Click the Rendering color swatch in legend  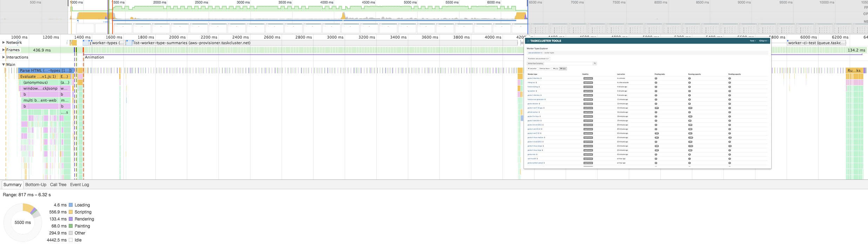[71, 219]
